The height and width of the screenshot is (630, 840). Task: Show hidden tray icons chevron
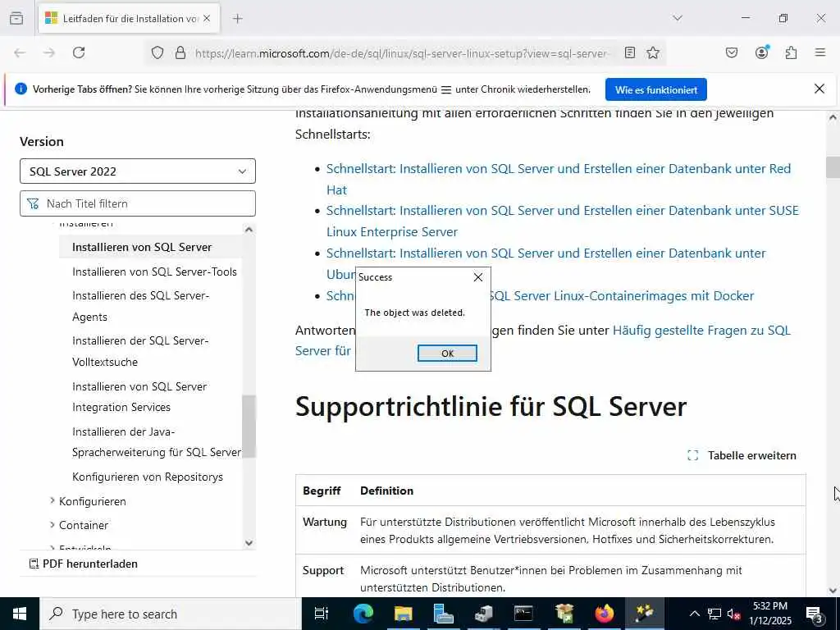[x=694, y=614]
